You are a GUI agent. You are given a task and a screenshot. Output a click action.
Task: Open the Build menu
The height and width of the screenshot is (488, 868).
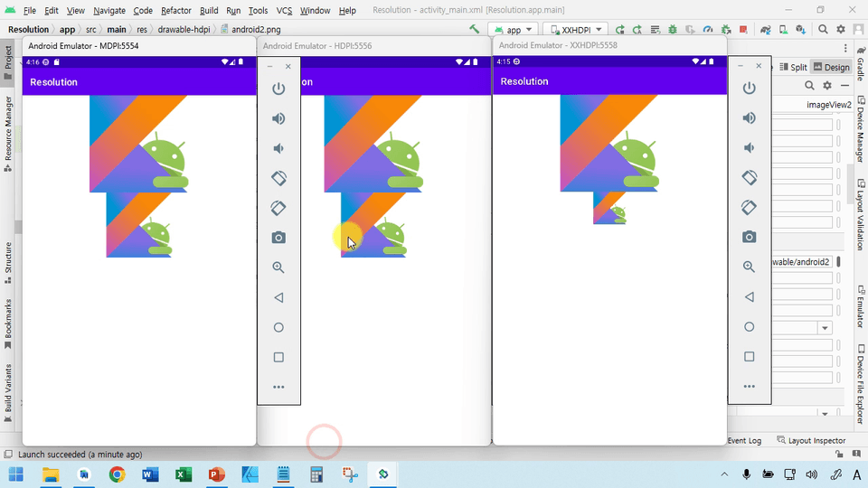coord(209,11)
